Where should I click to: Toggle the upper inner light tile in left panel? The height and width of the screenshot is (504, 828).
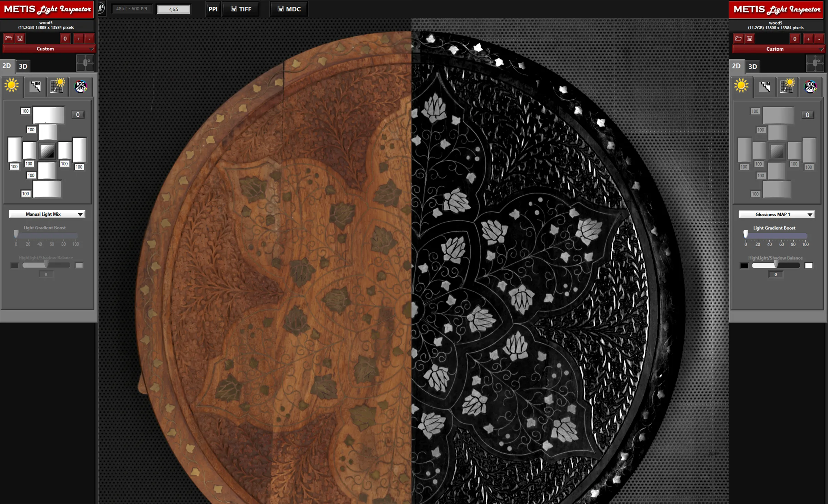48,132
